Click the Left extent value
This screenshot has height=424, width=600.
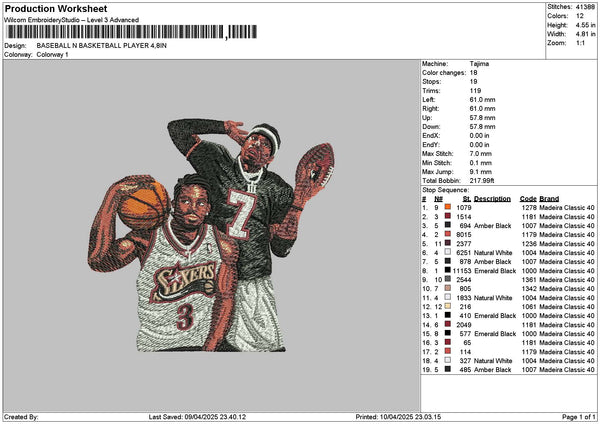tap(482, 100)
